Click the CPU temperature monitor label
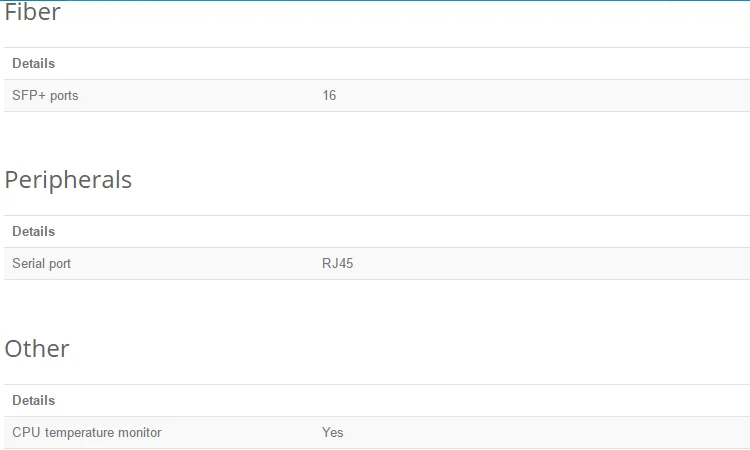 pos(87,432)
